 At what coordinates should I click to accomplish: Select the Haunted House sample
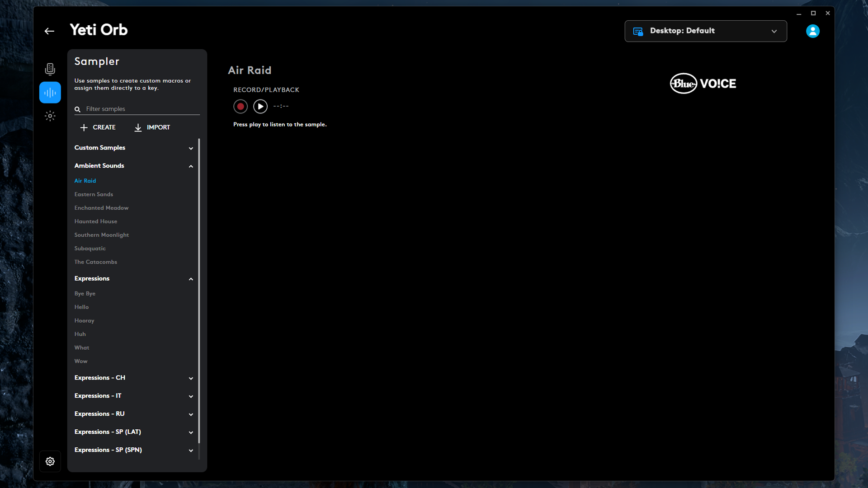tap(96, 221)
